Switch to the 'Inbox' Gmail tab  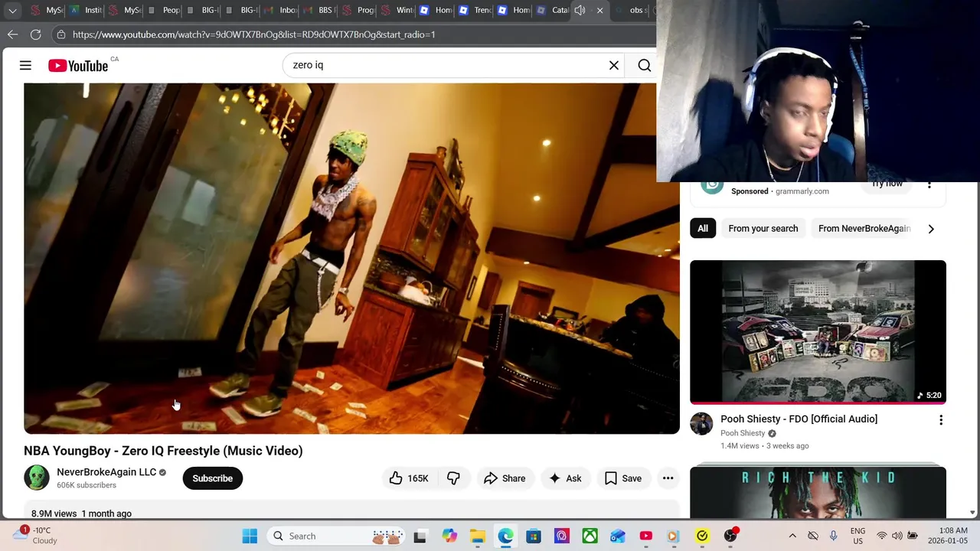point(279,10)
